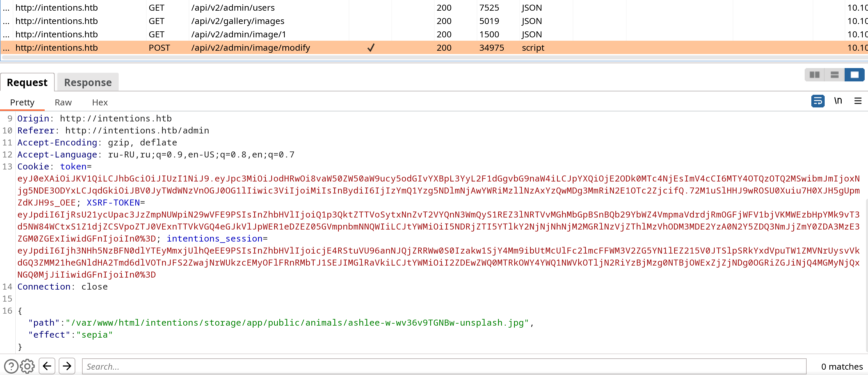
Task: Select the /api/v2/admin/image/modify POST row
Action: coord(434,48)
